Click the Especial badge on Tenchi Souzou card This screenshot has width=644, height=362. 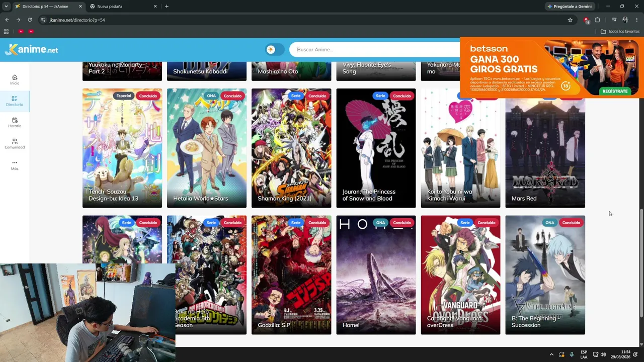(123, 96)
